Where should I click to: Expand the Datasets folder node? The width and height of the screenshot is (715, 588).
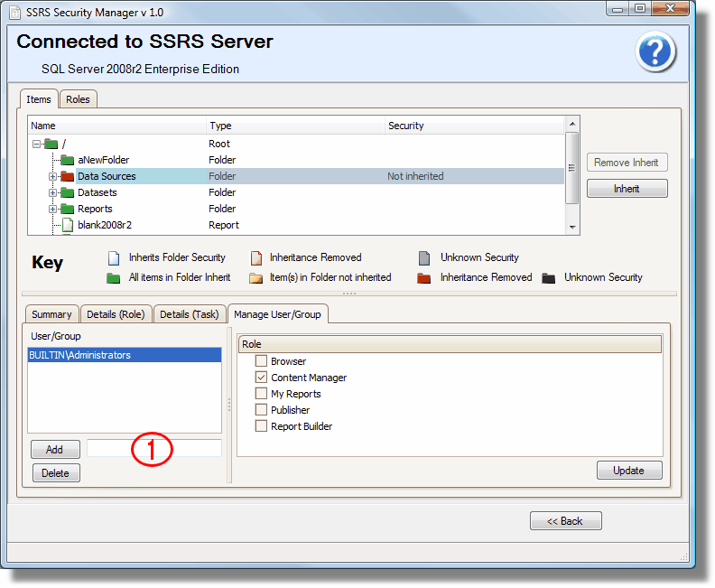pyautogui.click(x=52, y=193)
